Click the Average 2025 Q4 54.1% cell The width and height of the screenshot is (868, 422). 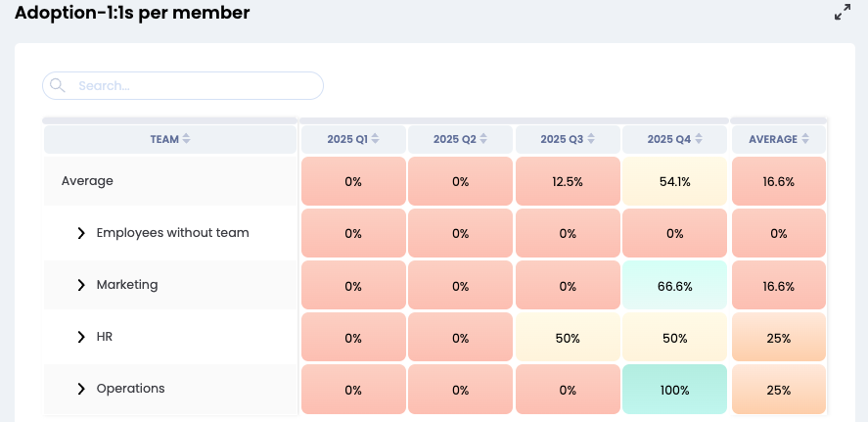tap(674, 182)
